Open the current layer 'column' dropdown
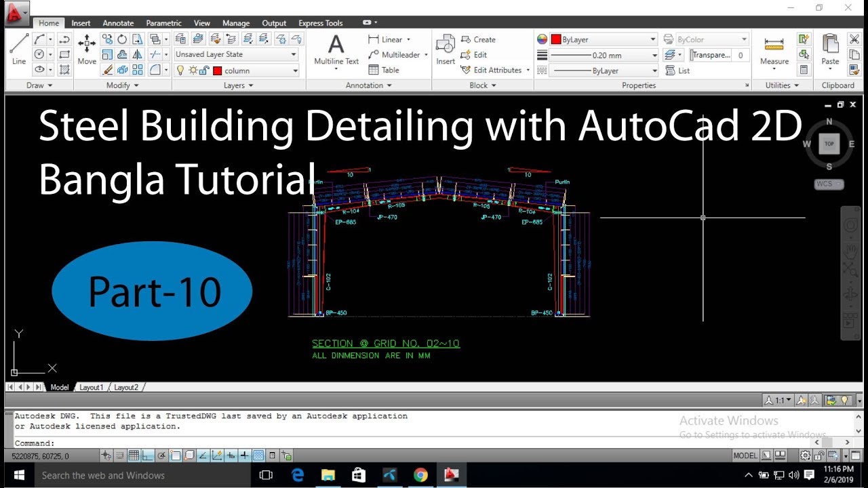This screenshot has height=488, width=868. tap(236, 70)
